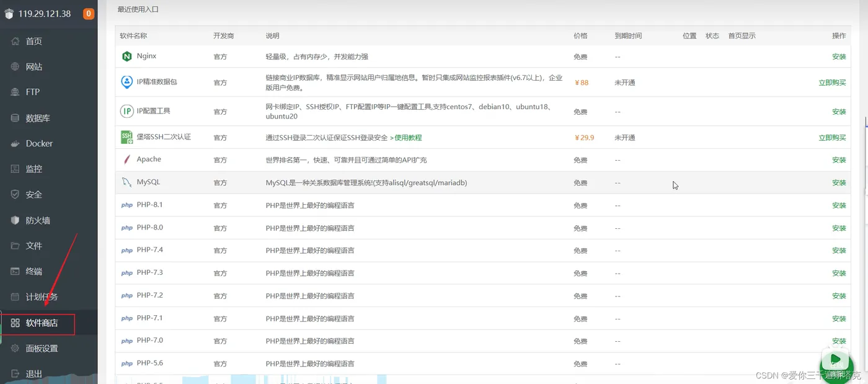The image size is (868, 384).
Task: Open the 使用教程 link
Action: [x=405, y=138]
